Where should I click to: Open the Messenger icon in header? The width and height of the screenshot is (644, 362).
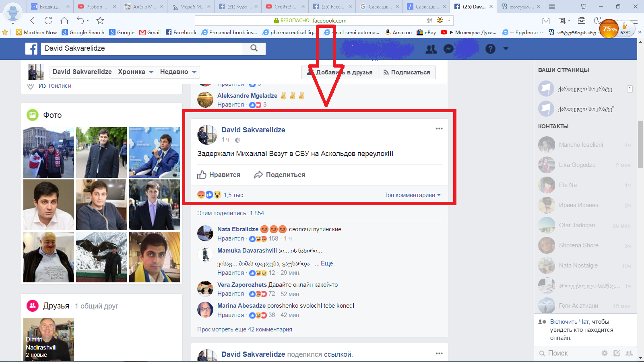point(448,49)
